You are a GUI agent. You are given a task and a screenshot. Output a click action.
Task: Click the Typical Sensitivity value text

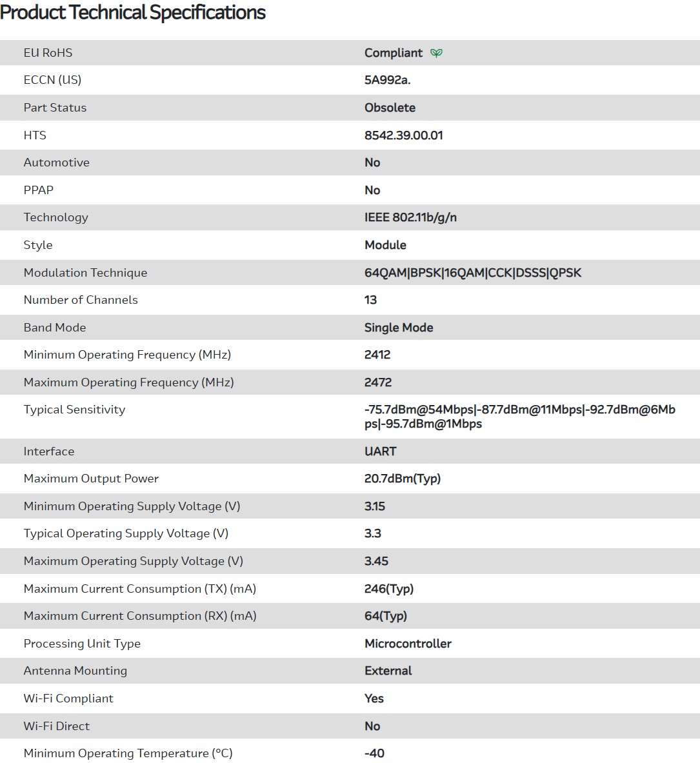519,417
